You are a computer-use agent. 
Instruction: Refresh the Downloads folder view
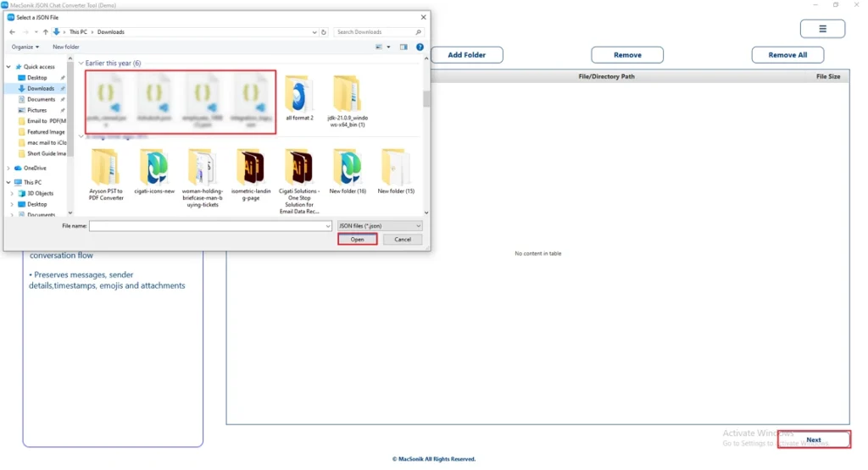(324, 32)
